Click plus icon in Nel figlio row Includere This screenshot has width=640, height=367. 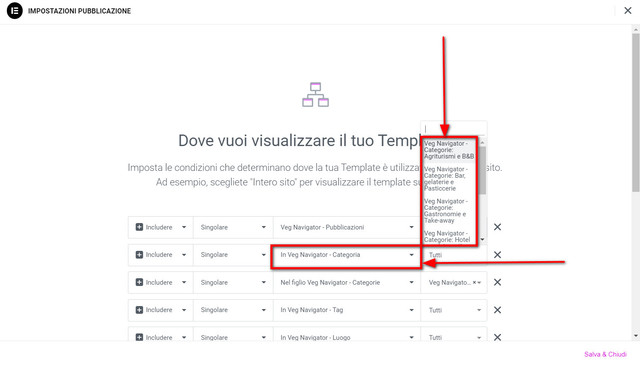coord(139,282)
